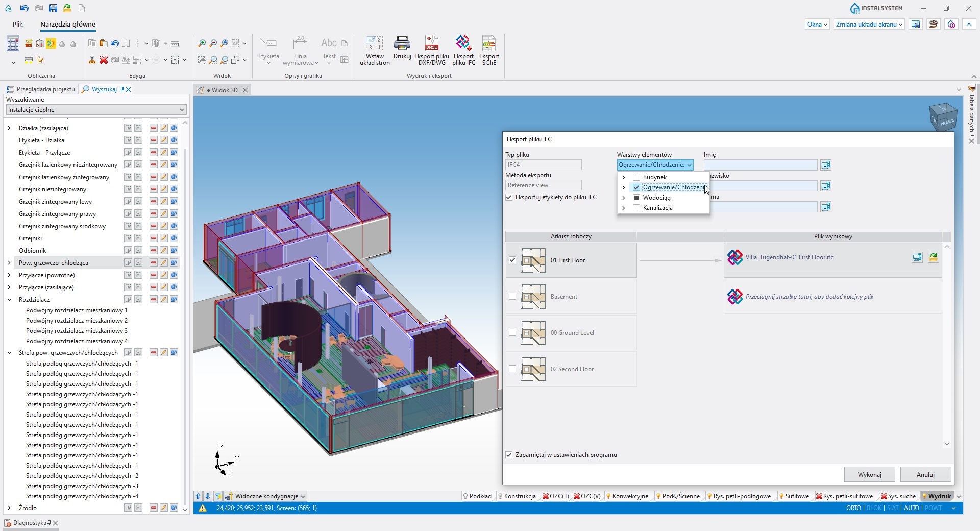980x531 pixels.
Task: Expand the Budynek layer node
Action: (624, 177)
